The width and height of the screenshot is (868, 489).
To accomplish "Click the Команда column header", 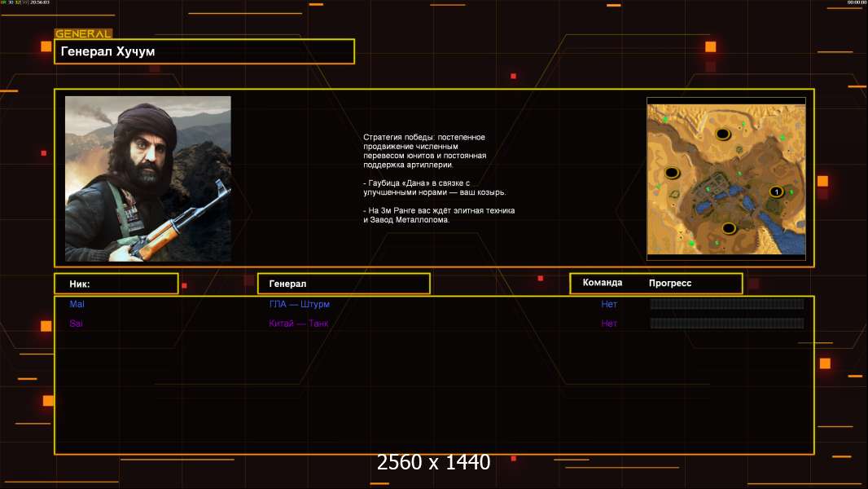I will tap(603, 283).
